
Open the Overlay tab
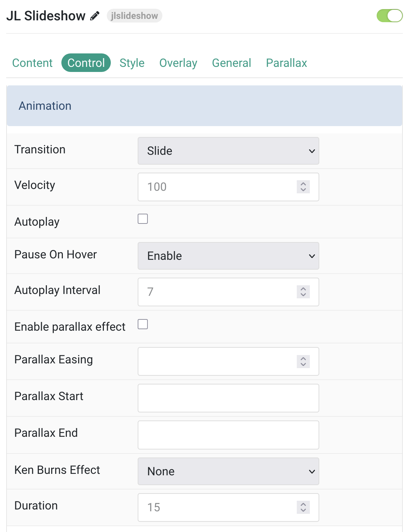tap(178, 63)
